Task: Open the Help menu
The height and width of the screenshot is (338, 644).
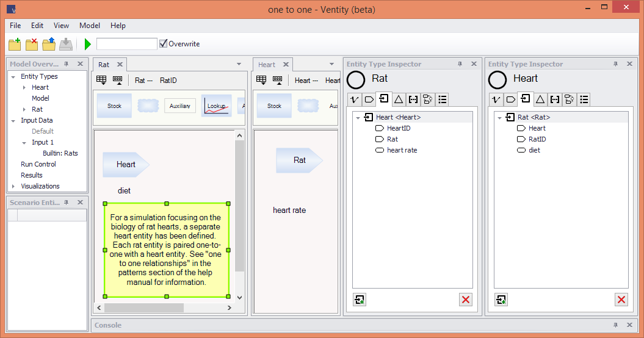Action: [x=118, y=26]
